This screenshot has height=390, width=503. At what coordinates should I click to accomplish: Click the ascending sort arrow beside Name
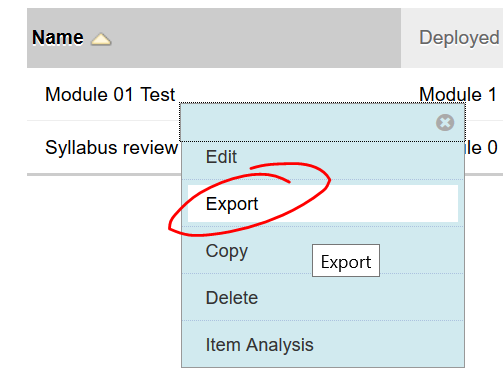click(101, 39)
